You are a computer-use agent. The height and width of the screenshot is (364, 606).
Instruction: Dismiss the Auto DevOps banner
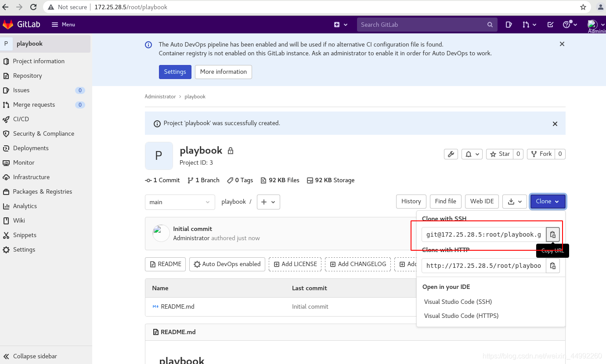coord(562,44)
